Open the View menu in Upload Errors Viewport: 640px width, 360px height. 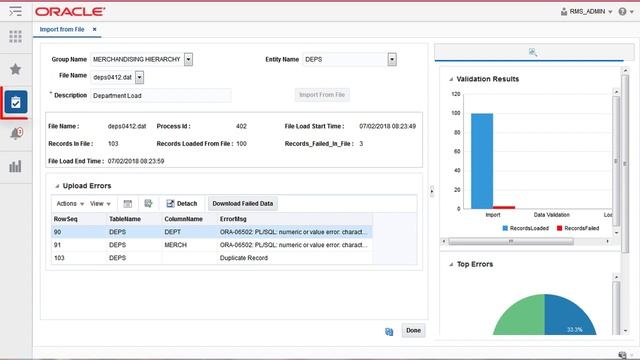(100, 203)
